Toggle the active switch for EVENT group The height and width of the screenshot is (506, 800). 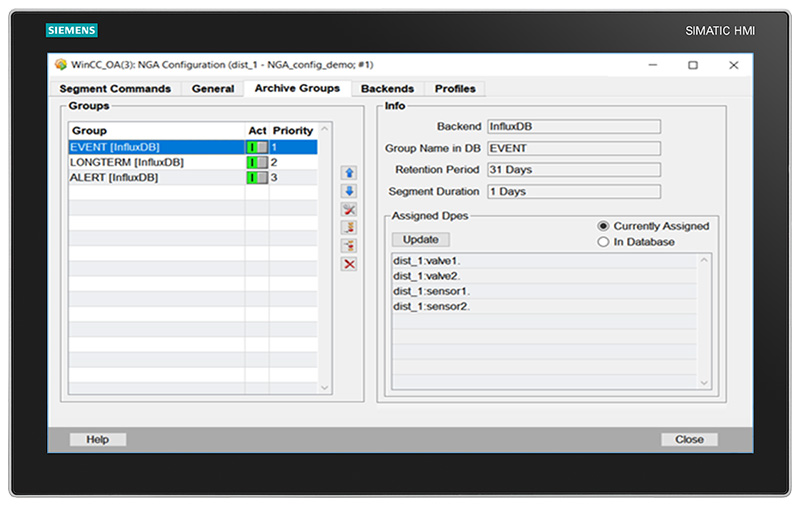(x=257, y=147)
